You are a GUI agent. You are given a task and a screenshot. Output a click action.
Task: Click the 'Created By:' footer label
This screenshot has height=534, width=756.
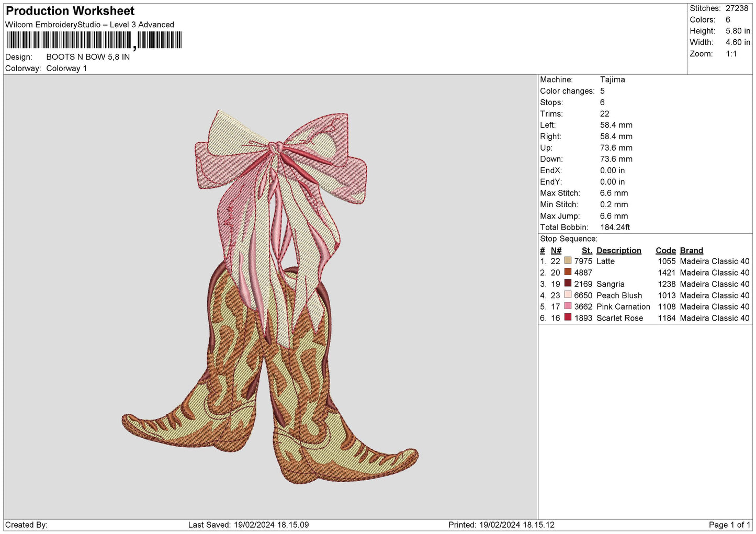point(26,525)
